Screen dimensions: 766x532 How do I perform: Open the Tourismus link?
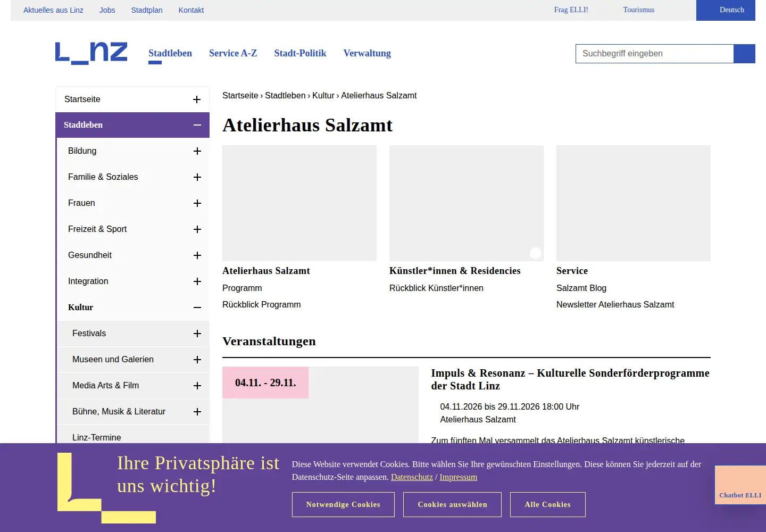(x=639, y=10)
